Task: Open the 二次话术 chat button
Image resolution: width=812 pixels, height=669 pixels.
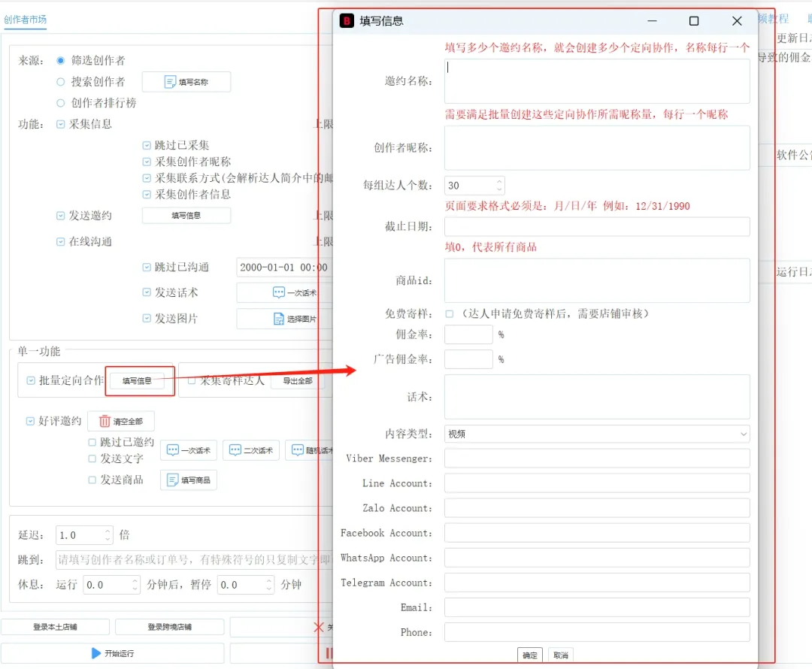Action: (x=250, y=450)
